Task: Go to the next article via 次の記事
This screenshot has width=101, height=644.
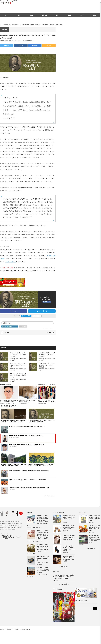Action: tap(49, 333)
